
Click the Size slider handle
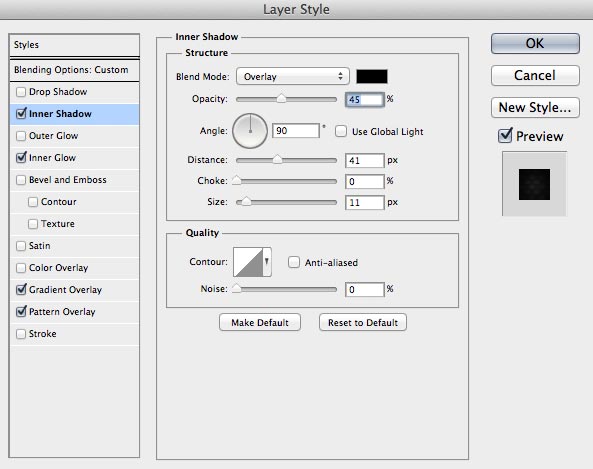click(x=246, y=202)
